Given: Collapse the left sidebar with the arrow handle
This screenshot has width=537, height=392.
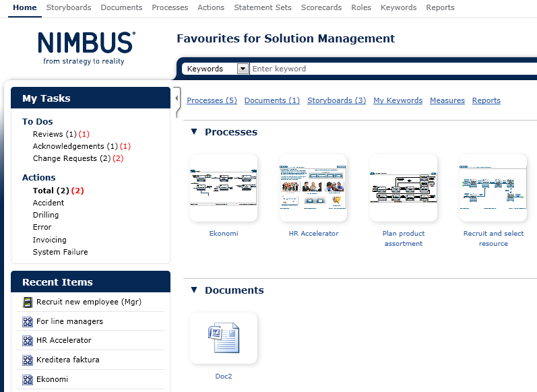Looking at the screenshot, I should (x=177, y=98).
